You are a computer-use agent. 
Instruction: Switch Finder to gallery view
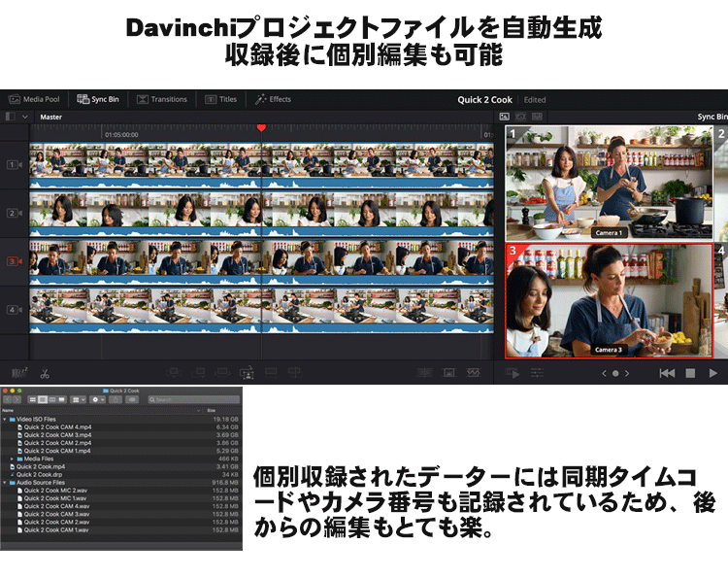62,399
